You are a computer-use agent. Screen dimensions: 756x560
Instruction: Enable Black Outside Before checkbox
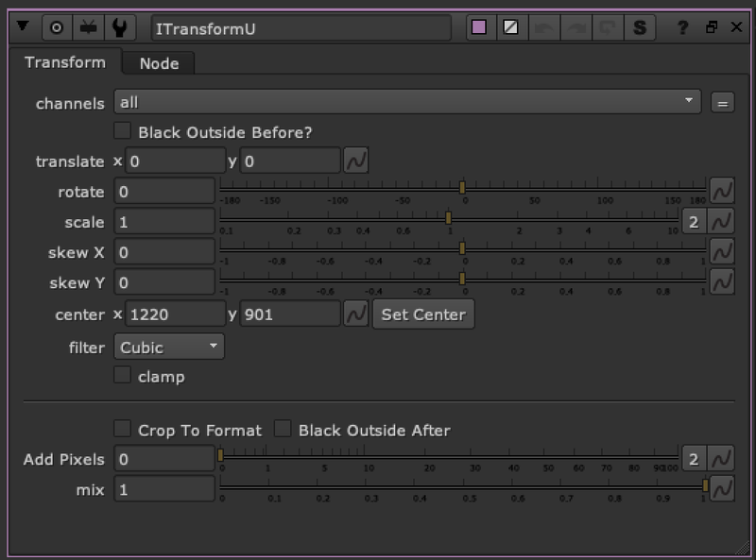122,131
